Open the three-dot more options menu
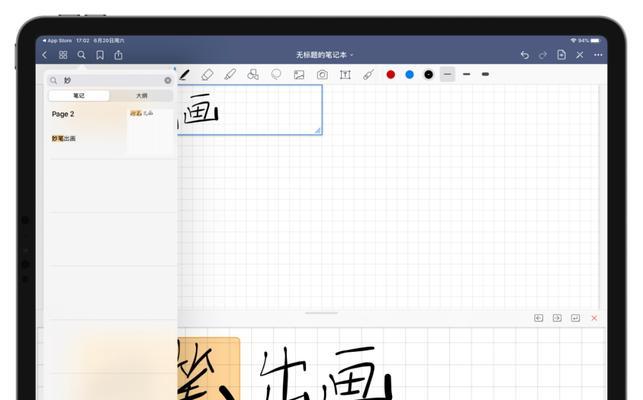This screenshot has height=400, width=643. coord(598,55)
